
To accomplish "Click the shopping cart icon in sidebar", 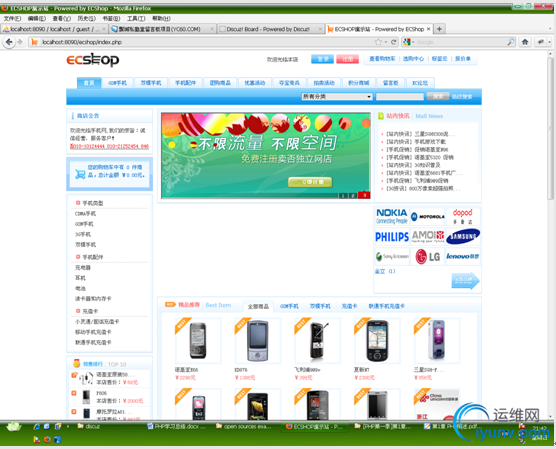I will tap(80, 174).
